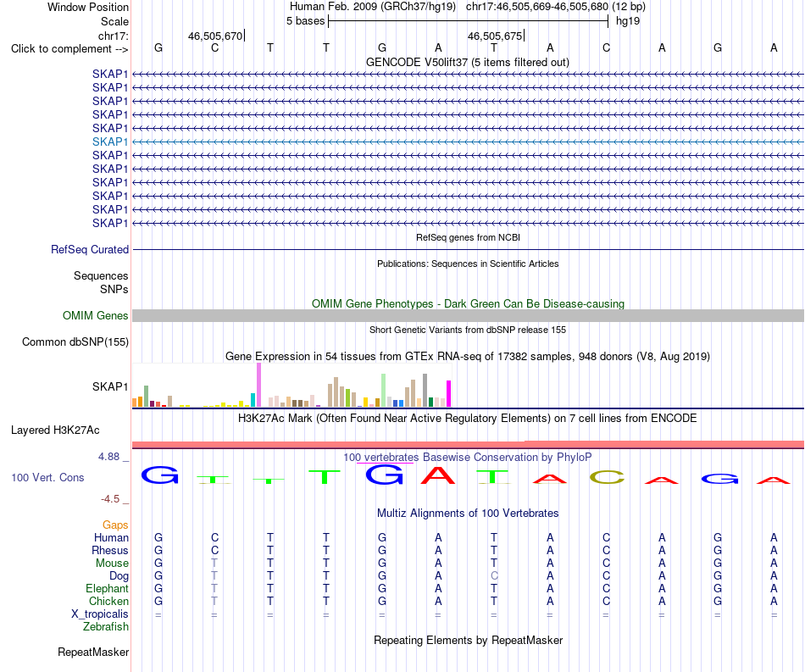Viewport: 805px width, 672px height.
Task: Click the chr17:46,505,669-46,505,680 position text
Action: point(537,7)
